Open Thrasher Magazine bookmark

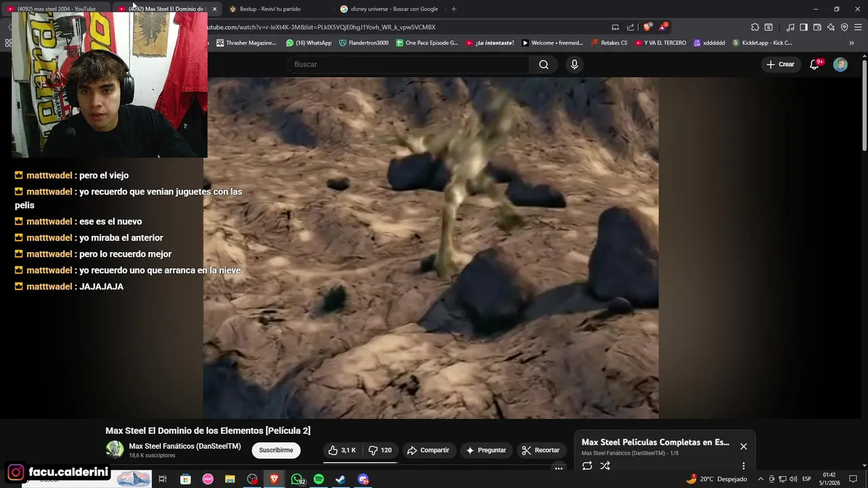246,43
